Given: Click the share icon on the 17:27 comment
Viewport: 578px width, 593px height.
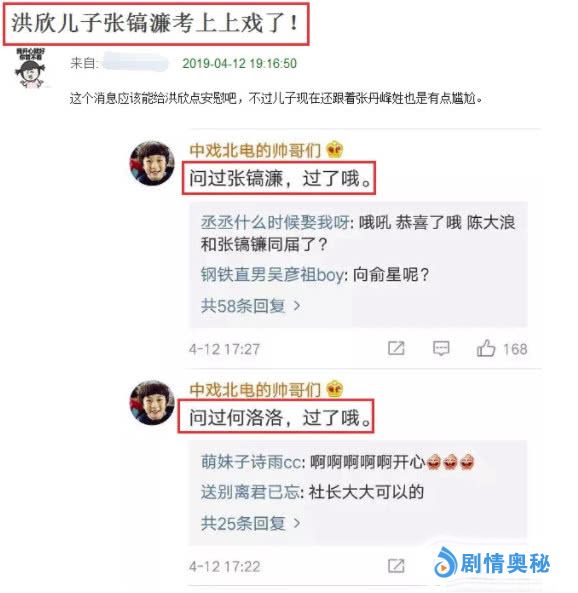Looking at the screenshot, I should pos(396,348).
